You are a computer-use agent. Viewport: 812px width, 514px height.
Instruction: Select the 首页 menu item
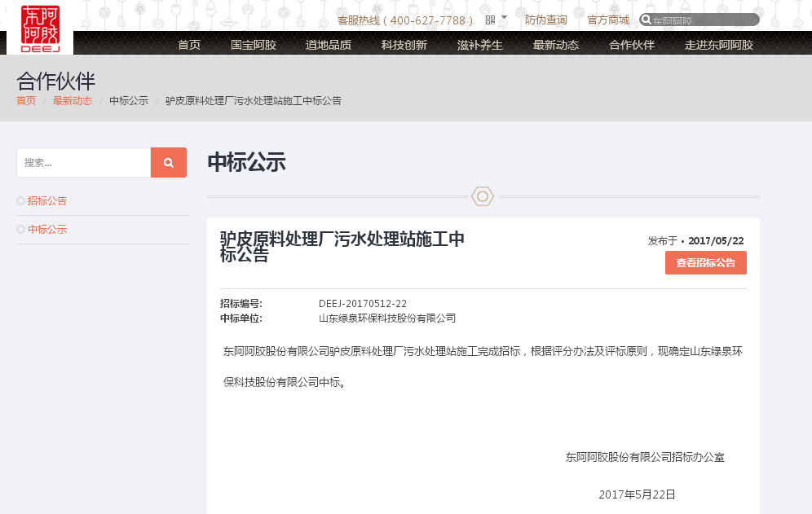pyautogui.click(x=188, y=45)
